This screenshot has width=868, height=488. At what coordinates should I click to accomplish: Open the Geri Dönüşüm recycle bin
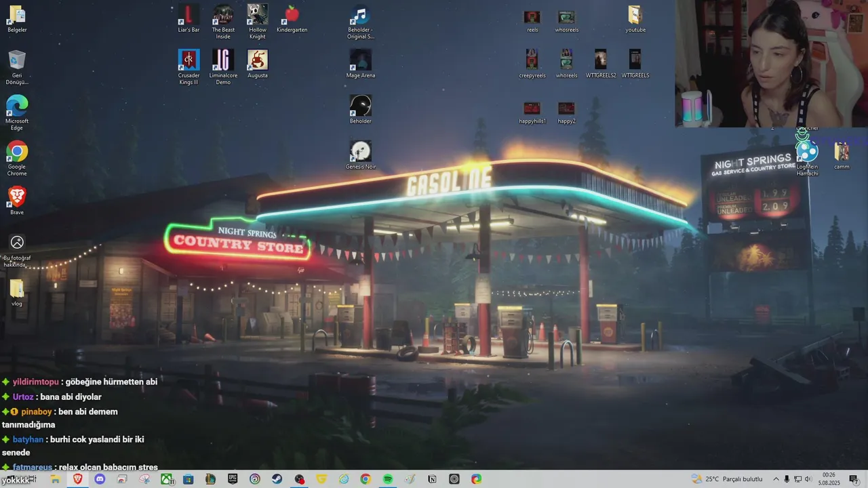17,68
